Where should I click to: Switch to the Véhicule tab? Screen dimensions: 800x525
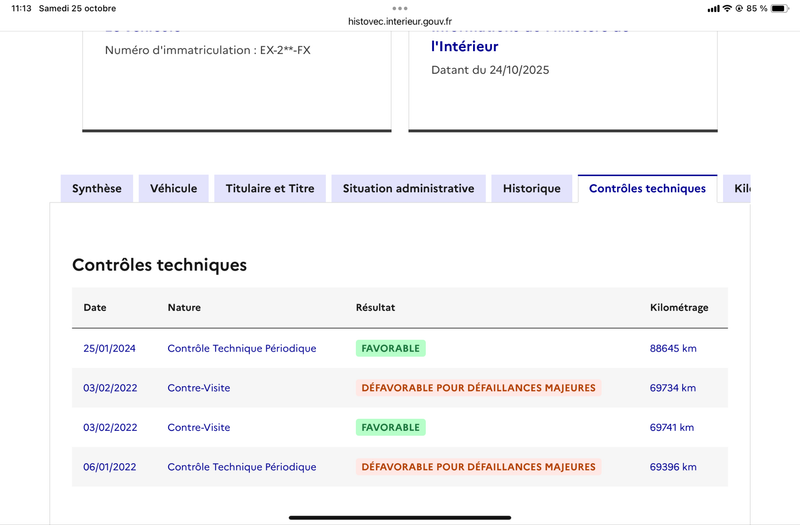(173, 188)
